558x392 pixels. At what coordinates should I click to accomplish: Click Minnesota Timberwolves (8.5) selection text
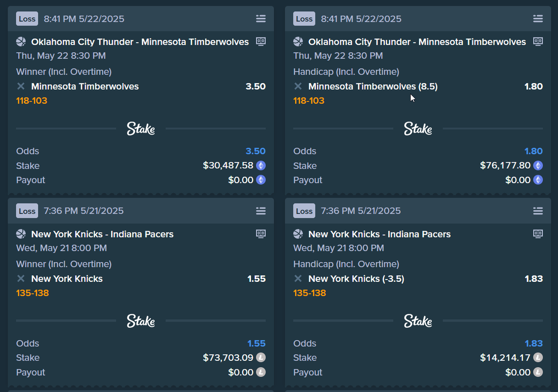click(x=373, y=86)
